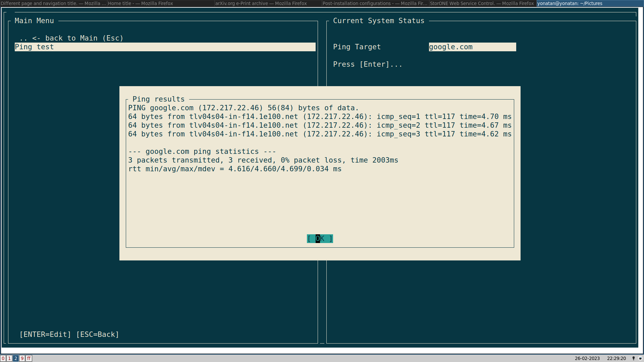Screen dimensions: 644x362
Task: Click the google.com Ping Target field
Action: click(x=472, y=47)
